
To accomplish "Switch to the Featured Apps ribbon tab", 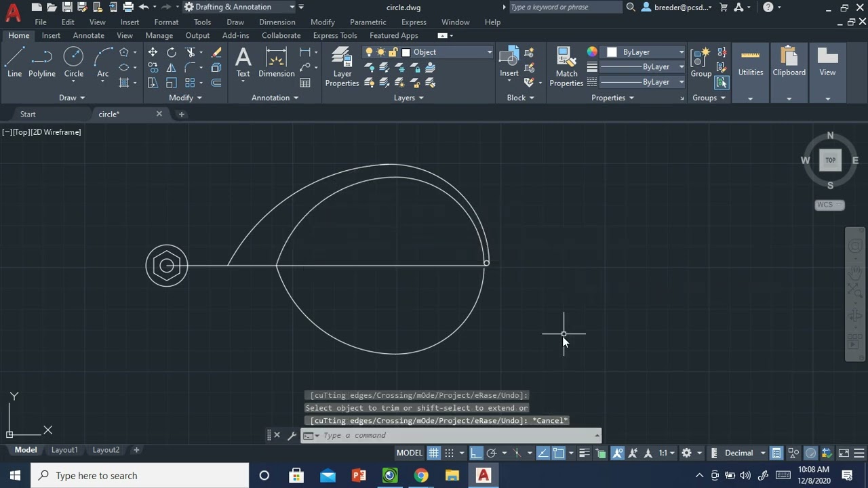I will pyautogui.click(x=393, y=35).
